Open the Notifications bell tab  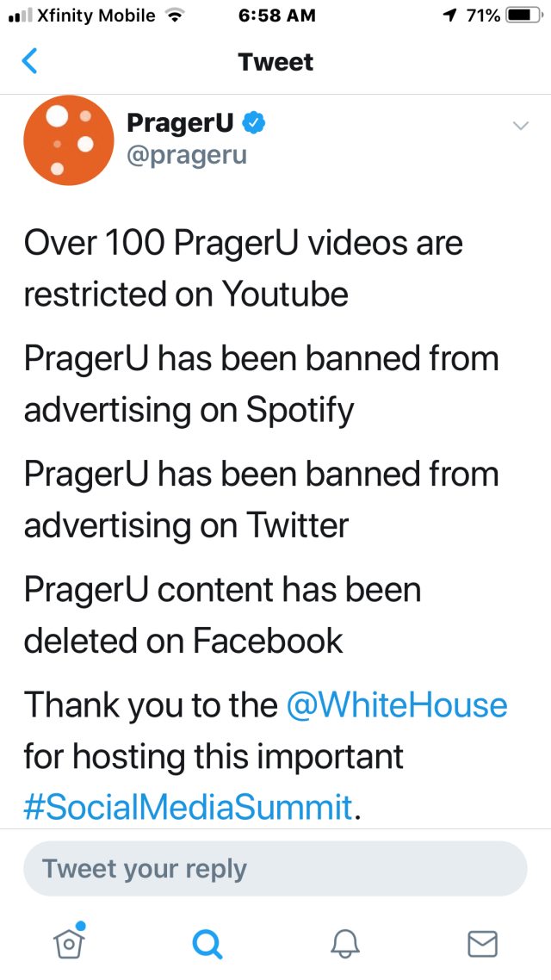tap(344, 944)
